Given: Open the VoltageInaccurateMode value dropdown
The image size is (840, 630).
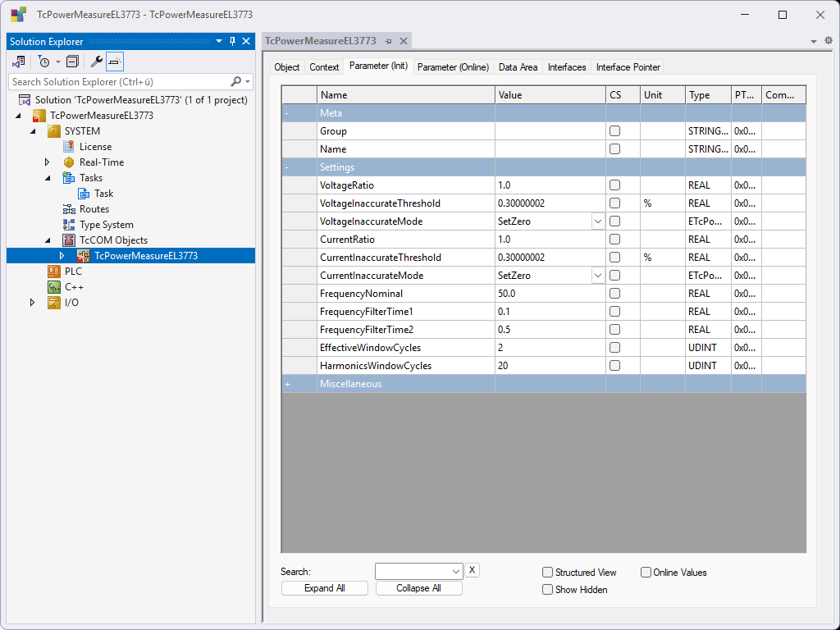Looking at the screenshot, I should 598,221.
